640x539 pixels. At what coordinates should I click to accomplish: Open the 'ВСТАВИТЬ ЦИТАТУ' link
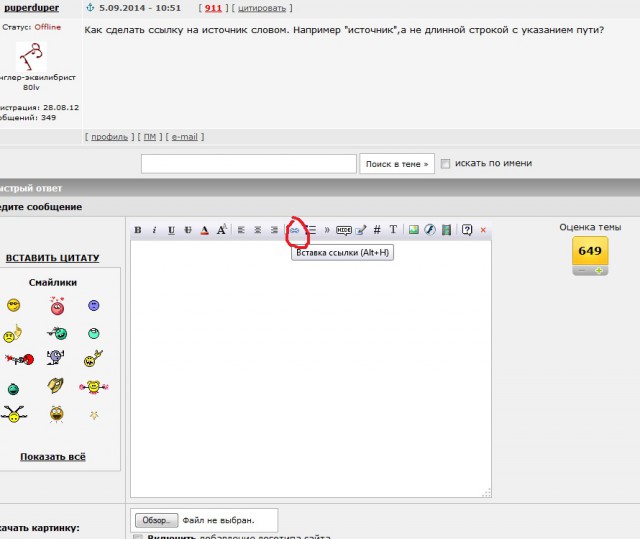52,258
